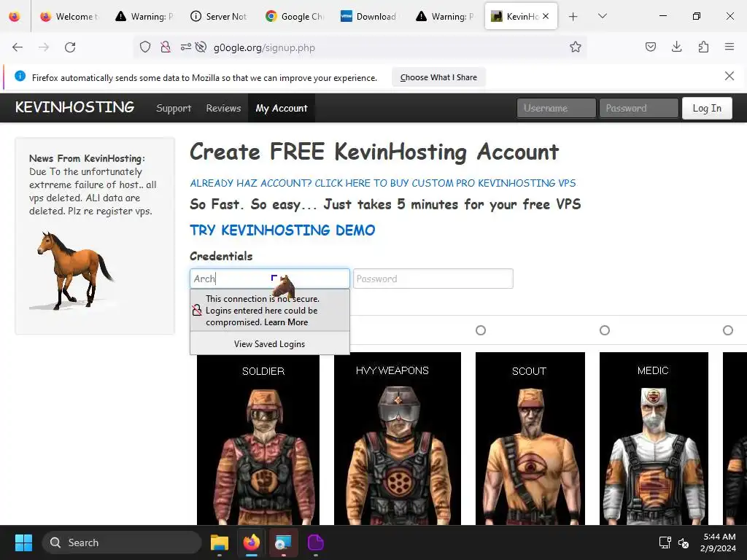Select the SCOUT character card
Screen dimensions: 747x560
pos(530,438)
